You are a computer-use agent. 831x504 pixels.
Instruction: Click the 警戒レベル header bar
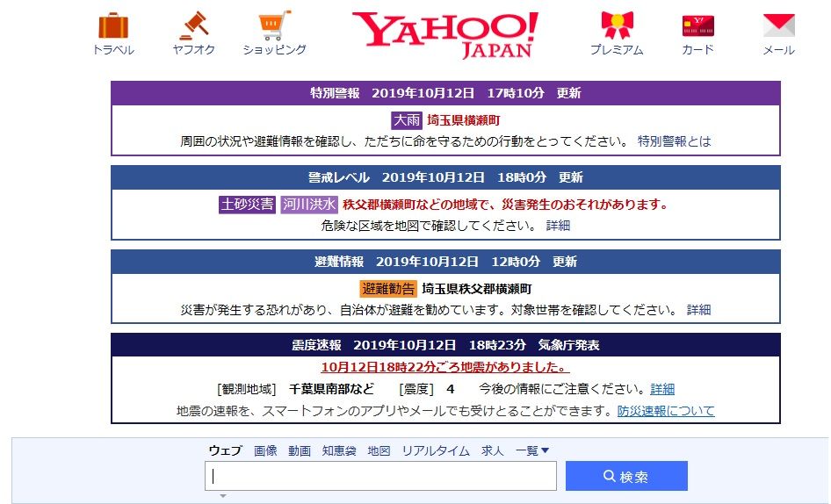445,177
